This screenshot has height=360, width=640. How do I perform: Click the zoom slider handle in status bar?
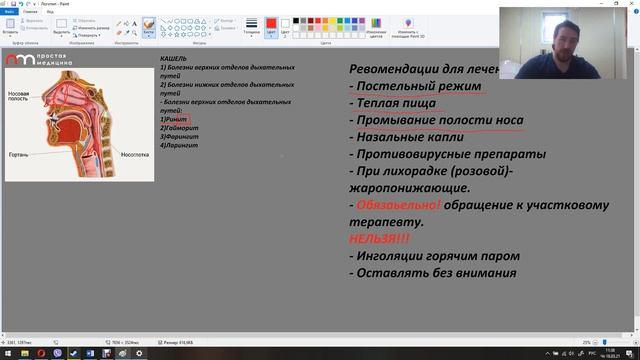click(x=604, y=342)
